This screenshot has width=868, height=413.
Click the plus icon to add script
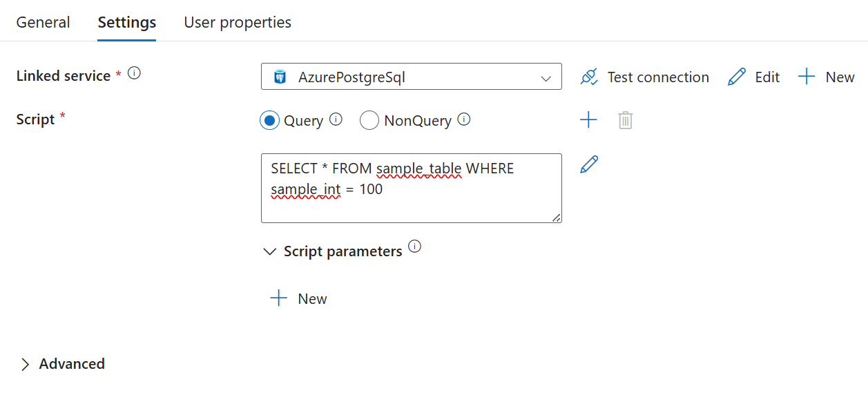(588, 120)
